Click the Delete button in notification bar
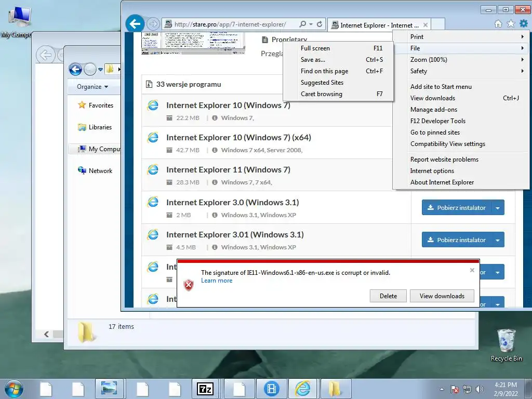 pos(388,296)
